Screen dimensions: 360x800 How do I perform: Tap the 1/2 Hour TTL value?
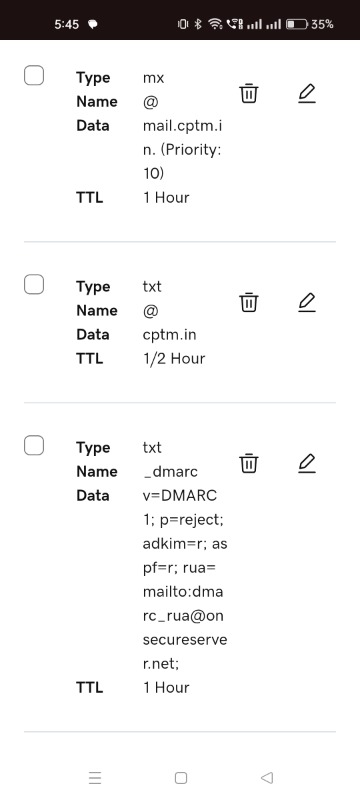tap(174, 358)
